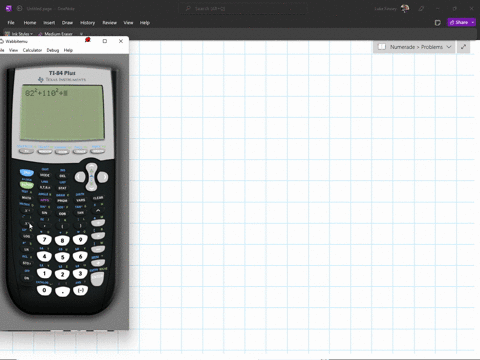Click the ZOOM key below calculator screen

pyautogui.click(x=62, y=152)
